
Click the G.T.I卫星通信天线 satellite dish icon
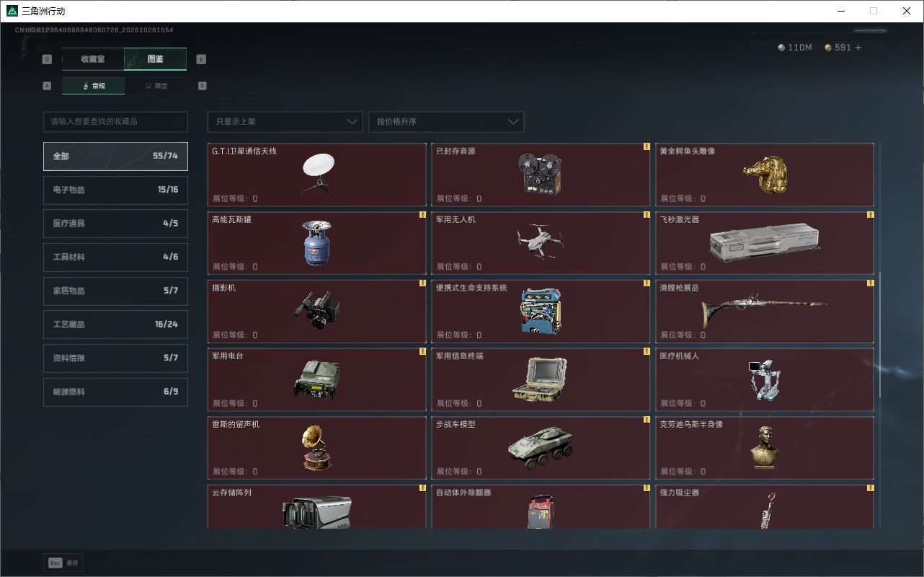(317, 175)
